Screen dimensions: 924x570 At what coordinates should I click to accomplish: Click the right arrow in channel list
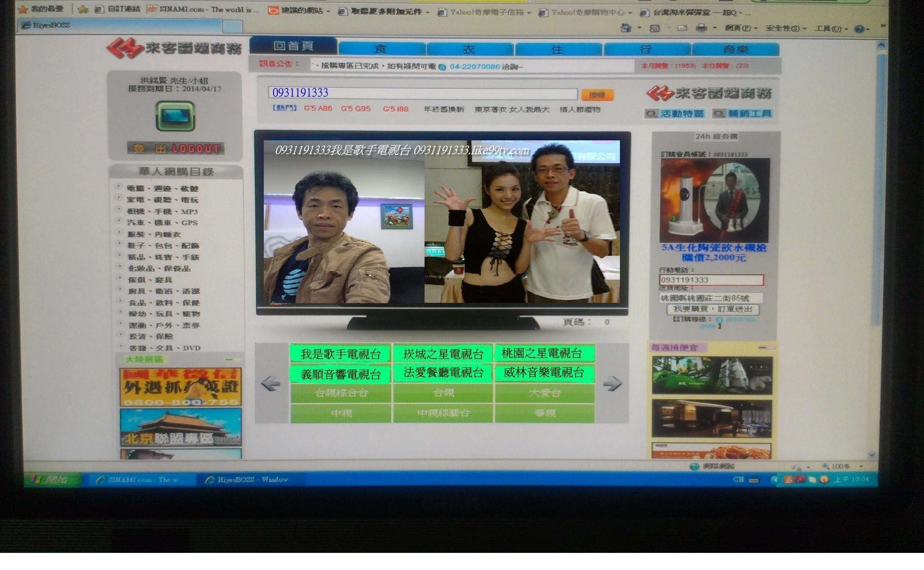click(612, 384)
